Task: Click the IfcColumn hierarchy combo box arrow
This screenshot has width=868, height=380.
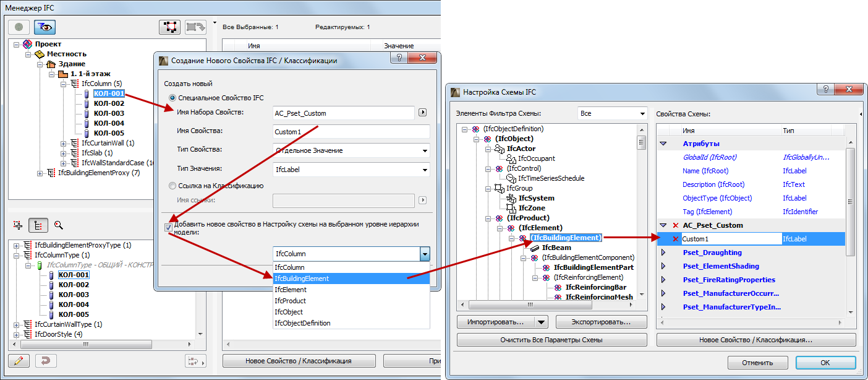Action: coord(424,254)
